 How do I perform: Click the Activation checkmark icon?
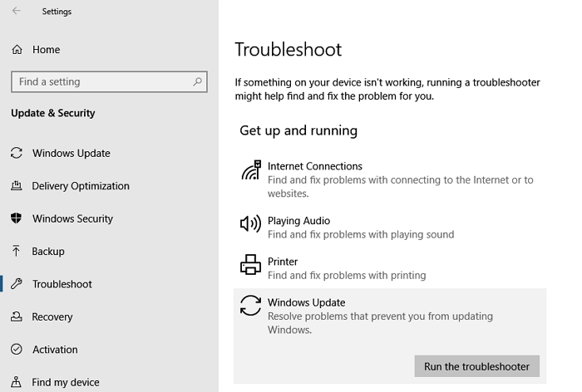tap(16, 350)
